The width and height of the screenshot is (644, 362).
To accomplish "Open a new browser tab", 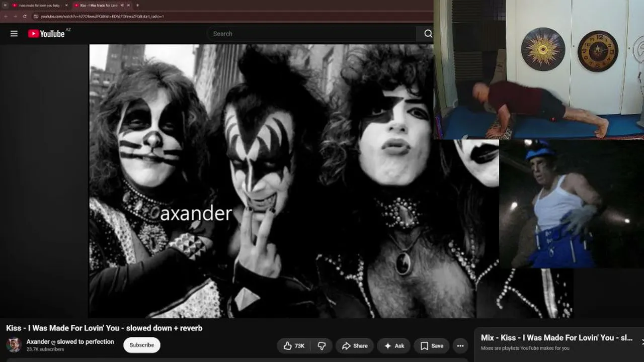I will click(x=137, y=5).
